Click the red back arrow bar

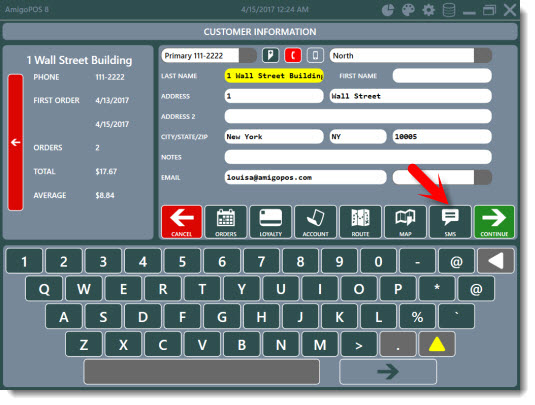[15, 142]
